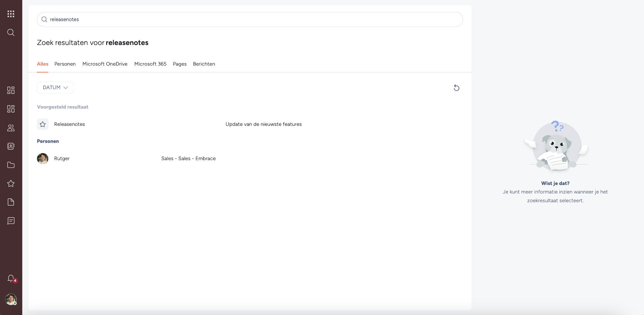Open the document page icon in sidebar
Screen dimensions: 644x315
click(x=11, y=202)
